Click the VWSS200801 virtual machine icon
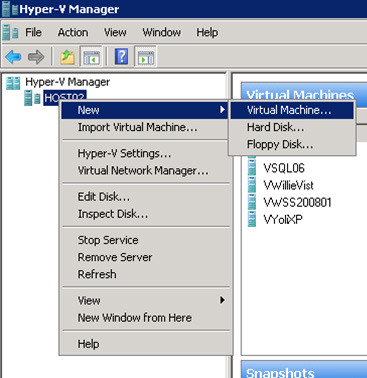 click(252, 202)
